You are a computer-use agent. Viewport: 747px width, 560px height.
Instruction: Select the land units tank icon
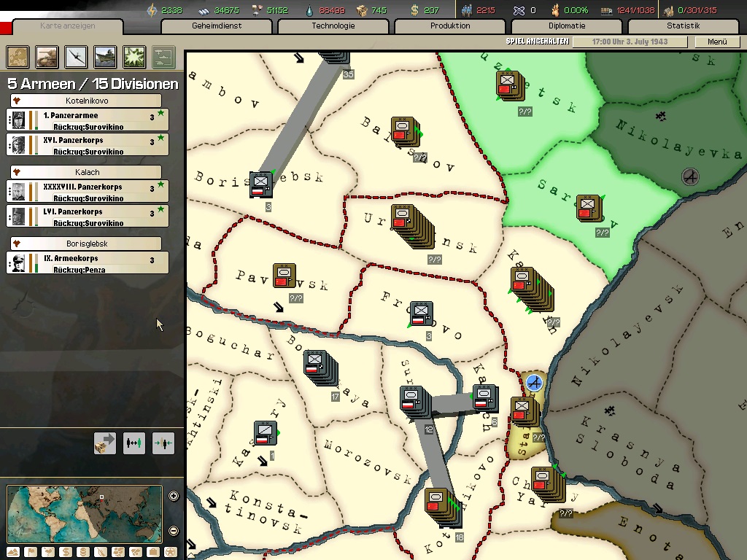click(47, 57)
